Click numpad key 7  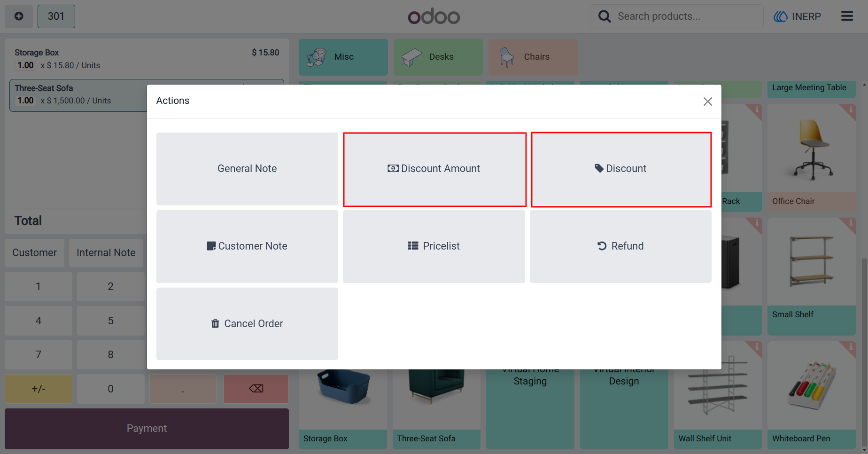[39, 355]
